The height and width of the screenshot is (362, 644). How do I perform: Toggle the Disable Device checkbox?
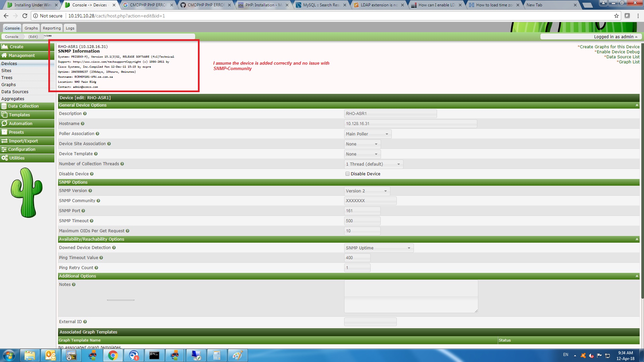(347, 173)
